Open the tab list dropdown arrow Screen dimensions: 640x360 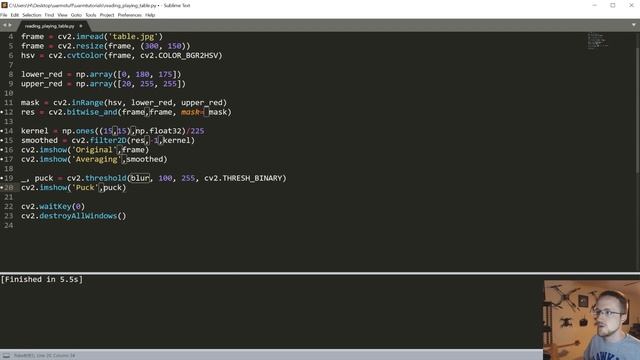click(x=633, y=25)
